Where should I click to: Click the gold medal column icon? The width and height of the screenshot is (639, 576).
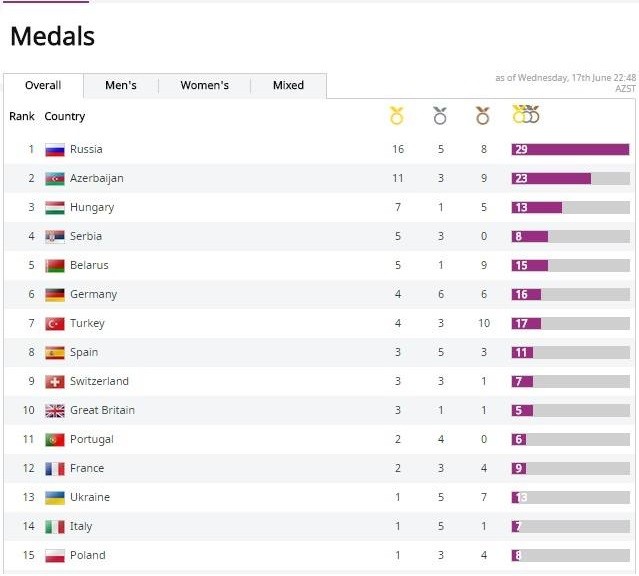pos(397,116)
